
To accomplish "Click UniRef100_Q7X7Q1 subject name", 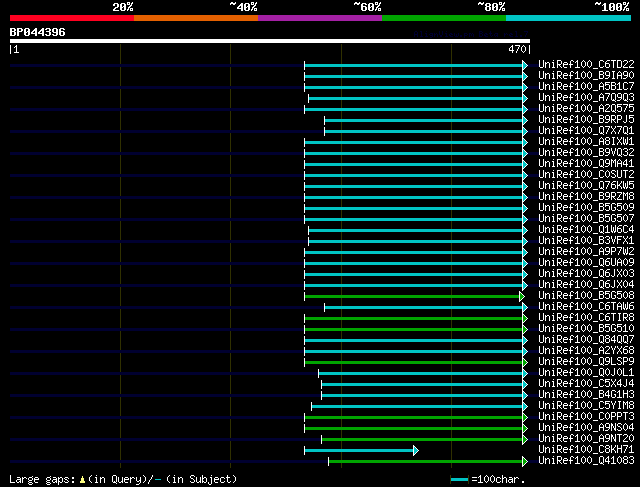I will pos(586,130).
